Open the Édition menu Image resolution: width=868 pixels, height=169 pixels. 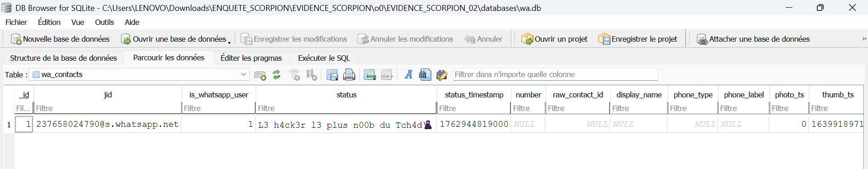pos(49,22)
